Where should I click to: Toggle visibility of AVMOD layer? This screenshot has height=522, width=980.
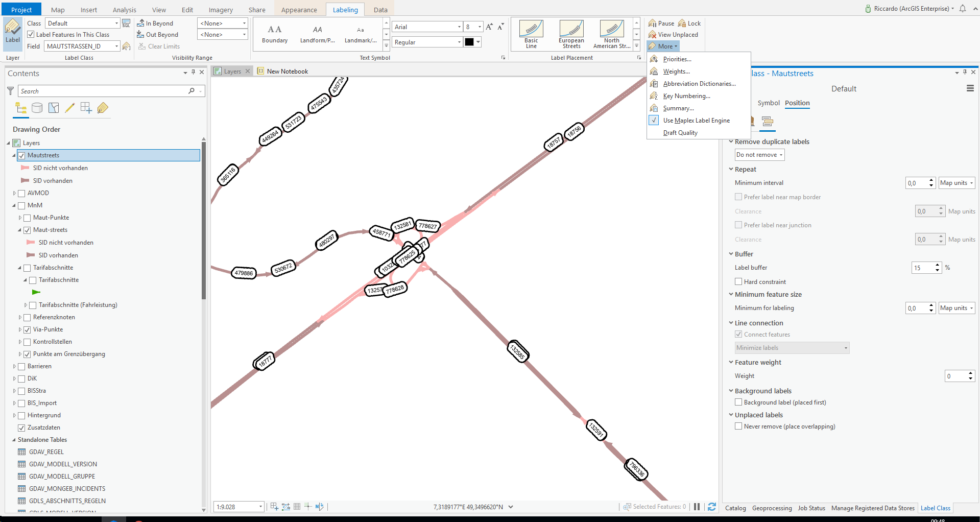point(21,193)
